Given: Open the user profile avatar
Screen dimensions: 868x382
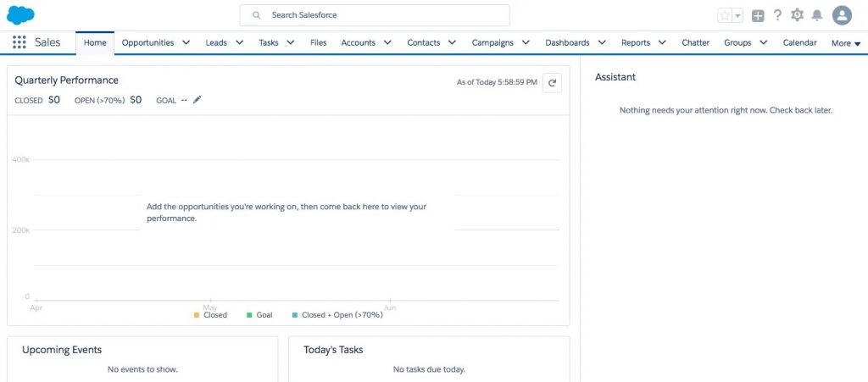Looking at the screenshot, I should click(x=842, y=15).
